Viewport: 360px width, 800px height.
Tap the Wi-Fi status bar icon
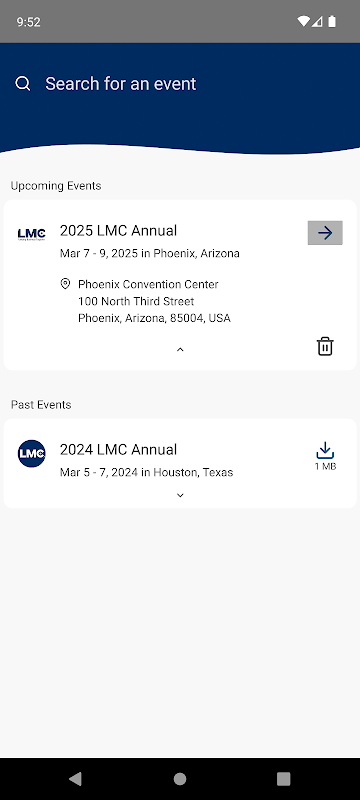tap(303, 21)
